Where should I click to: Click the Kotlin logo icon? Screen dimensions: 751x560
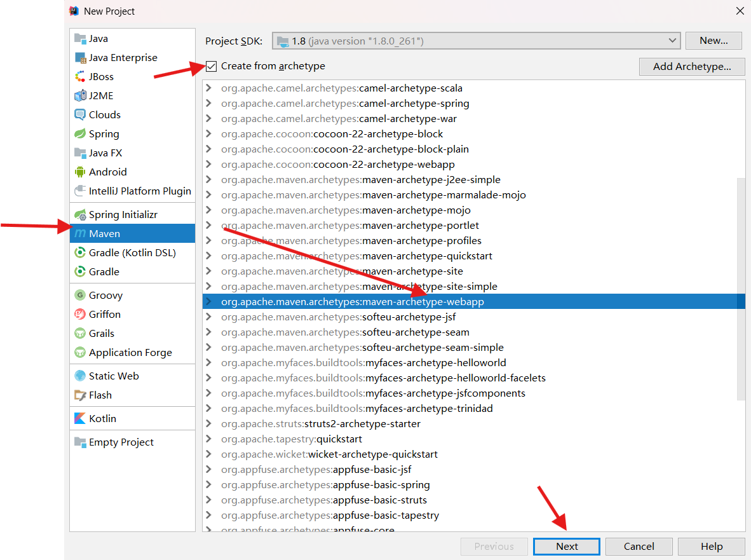pos(80,419)
